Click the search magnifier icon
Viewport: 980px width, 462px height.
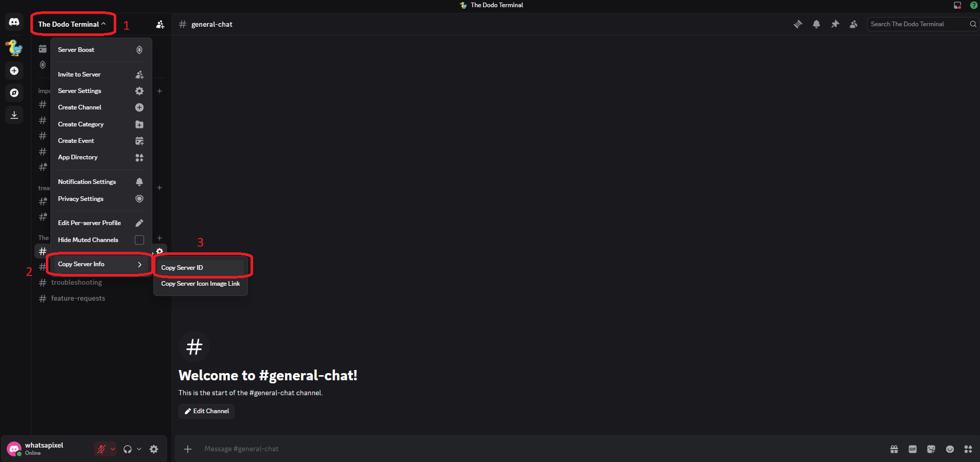tap(973, 24)
